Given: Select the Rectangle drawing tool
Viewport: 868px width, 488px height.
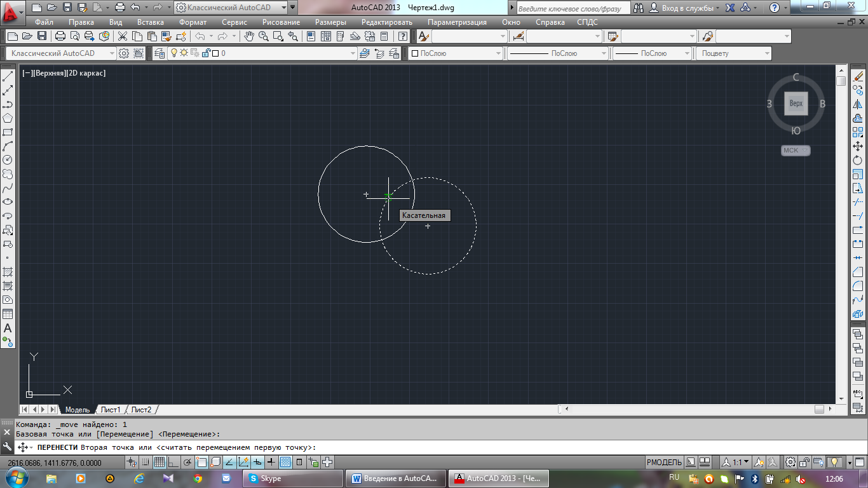Looking at the screenshot, I should pyautogui.click(x=8, y=132).
